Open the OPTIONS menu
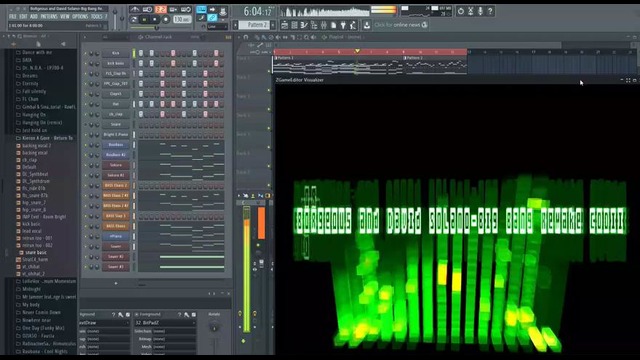Screen dimensions: 640x360 pos(80,17)
